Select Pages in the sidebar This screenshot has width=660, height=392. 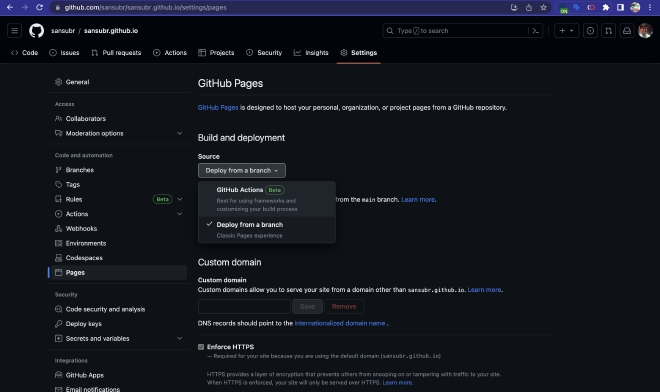[x=118, y=273]
